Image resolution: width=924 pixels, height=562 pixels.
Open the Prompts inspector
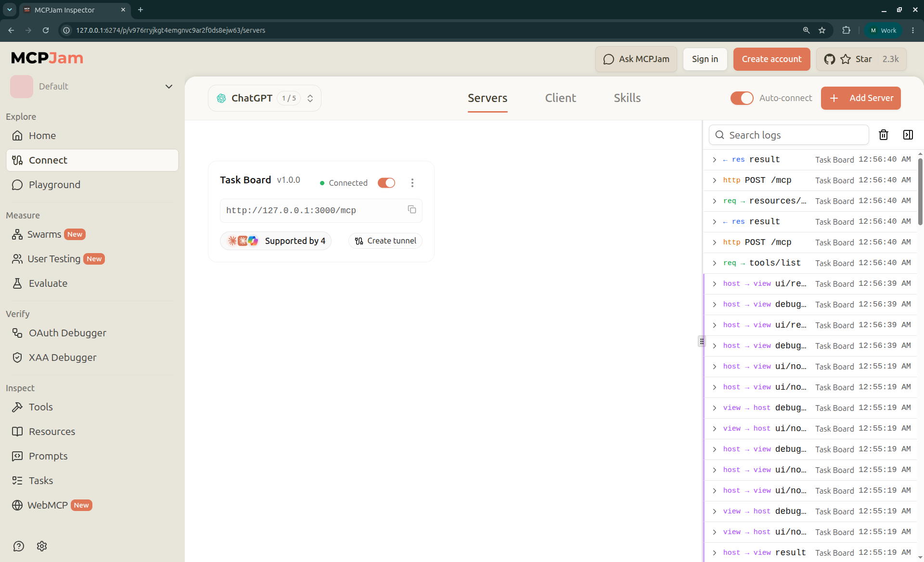pyautogui.click(x=92, y=456)
